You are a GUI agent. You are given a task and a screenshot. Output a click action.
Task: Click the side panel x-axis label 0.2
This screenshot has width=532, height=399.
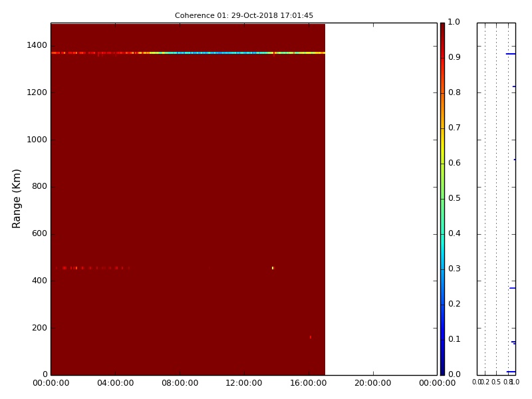pyautogui.click(x=485, y=382)
